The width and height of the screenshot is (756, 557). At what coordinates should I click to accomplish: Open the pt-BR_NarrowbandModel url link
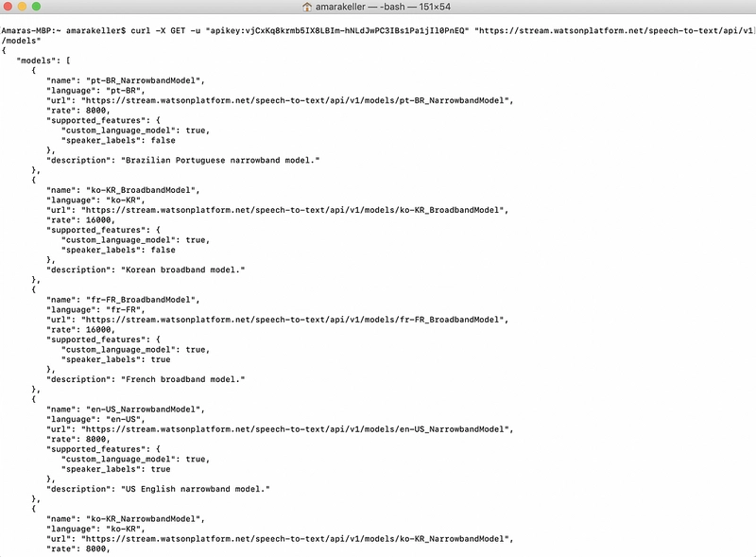click(297, 100)
